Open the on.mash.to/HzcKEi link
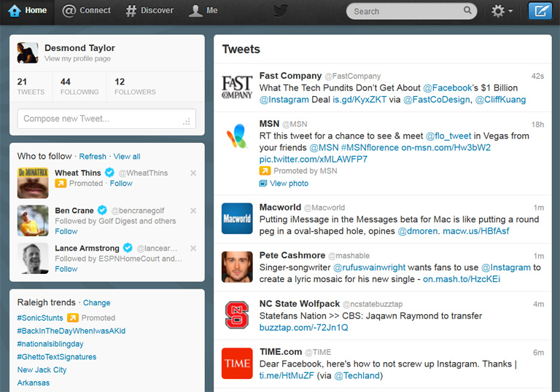Image resolution: width=560 pixels, height=392 pixels. [x=462, y=279]
